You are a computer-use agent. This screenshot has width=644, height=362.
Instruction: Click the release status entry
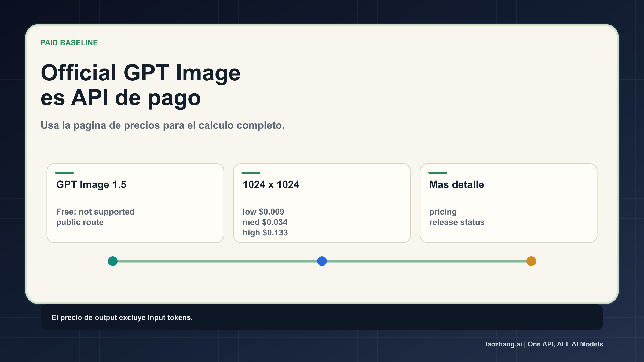457,222
